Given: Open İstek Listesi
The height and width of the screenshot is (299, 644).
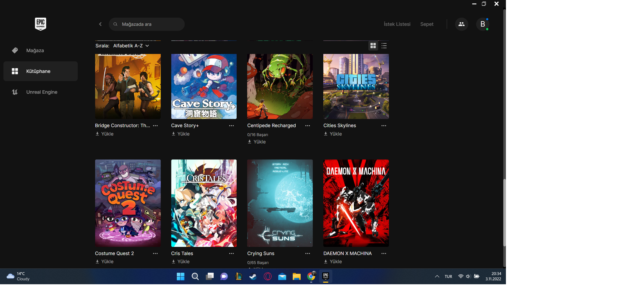Looking at the screenshot, I should click(397, 24).
